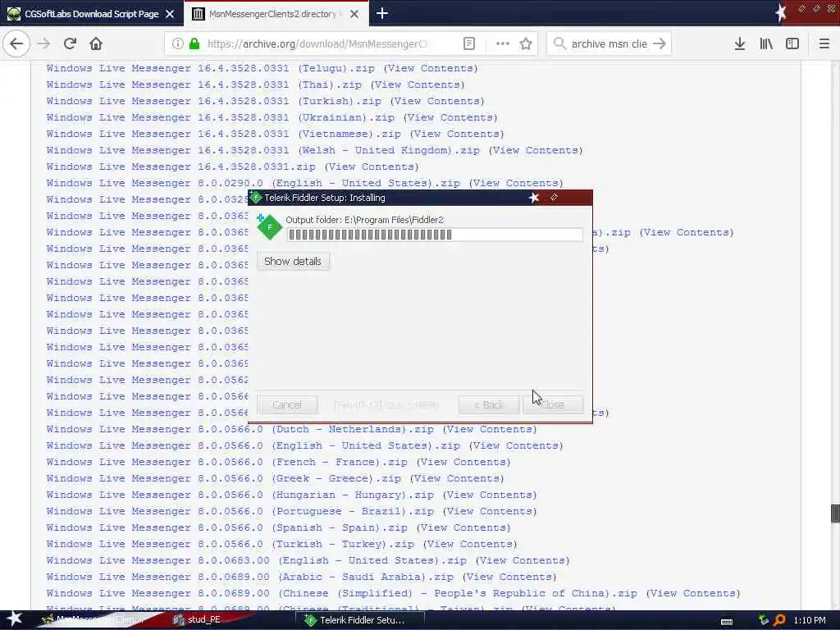The image size is (840, 630).
Task: Open the library bookshelf icon
Action: pyautogui.click(x=766, y=43)
